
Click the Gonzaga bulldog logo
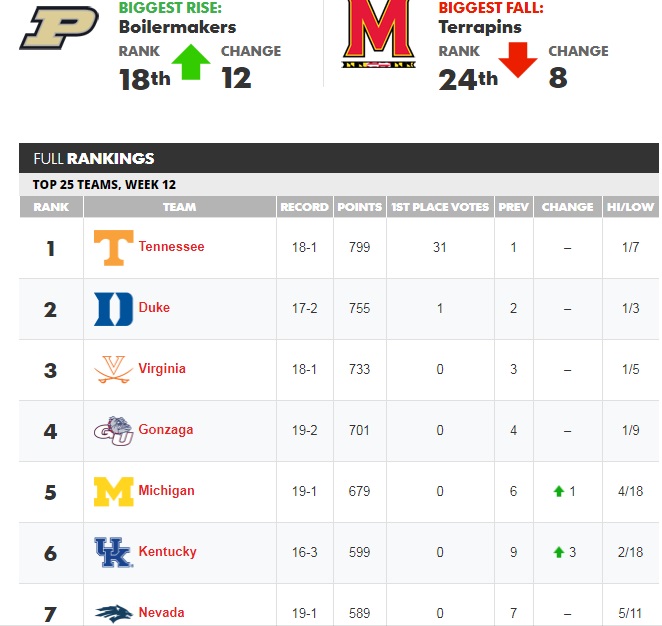click(114, 431)
